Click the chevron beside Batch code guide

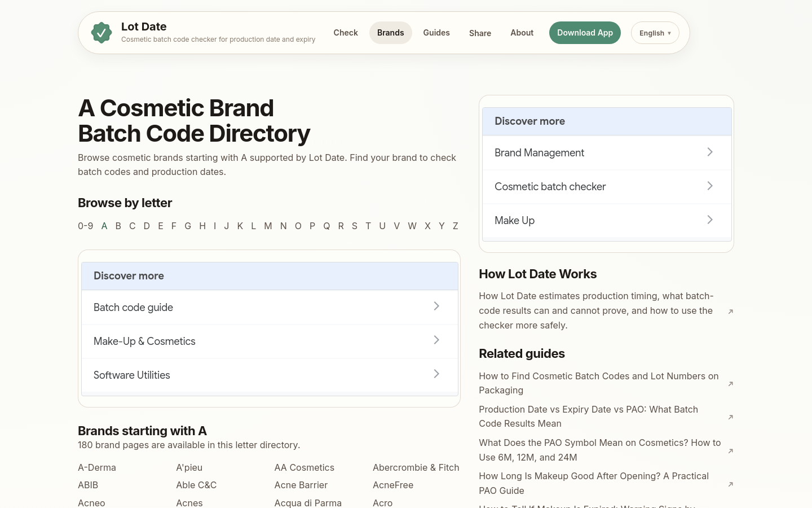(436, 306)
